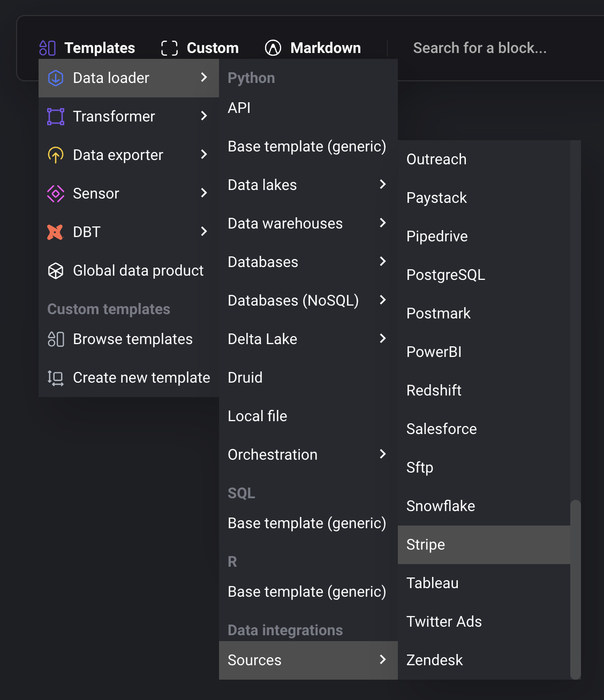604x700 pixels.
Task: Click the Global data product cube icon
Action: pos(56,271)
